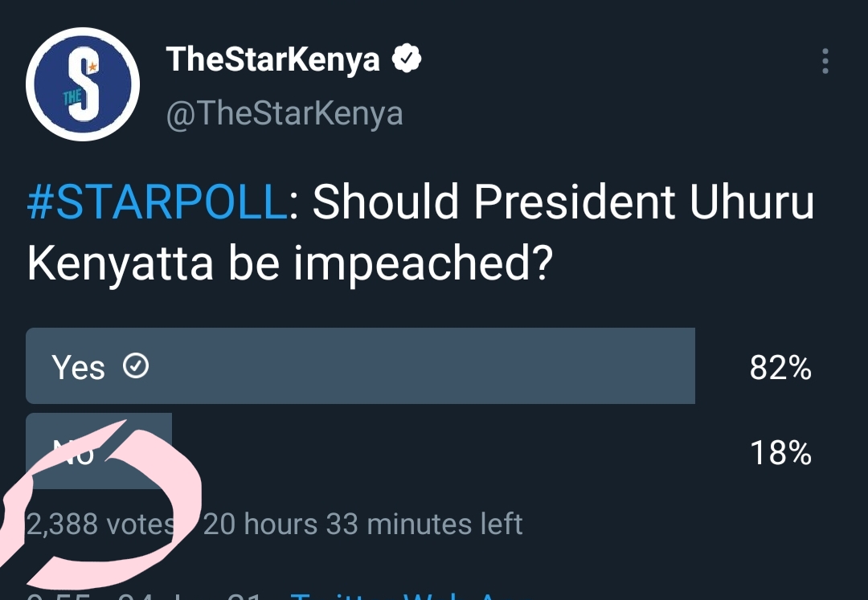The image size is (868, 600).
Task: Select the No poll option bar
Action: coord(99,451)
